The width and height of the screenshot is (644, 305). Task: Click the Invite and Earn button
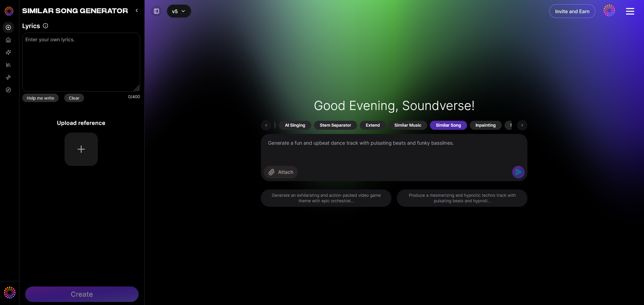point(572,11)
